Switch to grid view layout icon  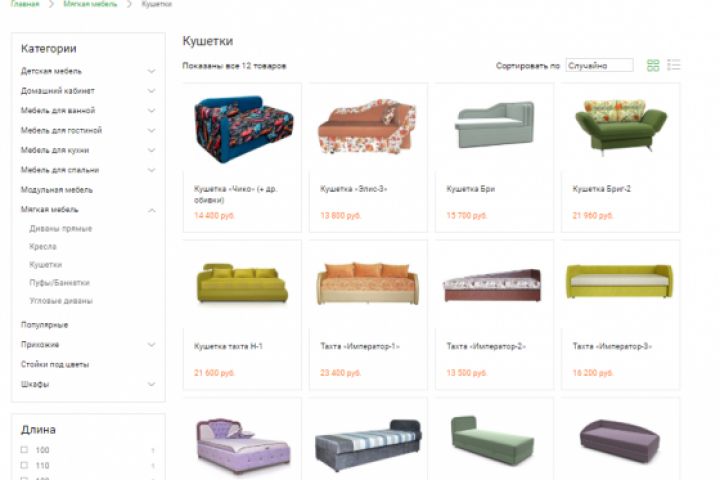coord(652,65)
